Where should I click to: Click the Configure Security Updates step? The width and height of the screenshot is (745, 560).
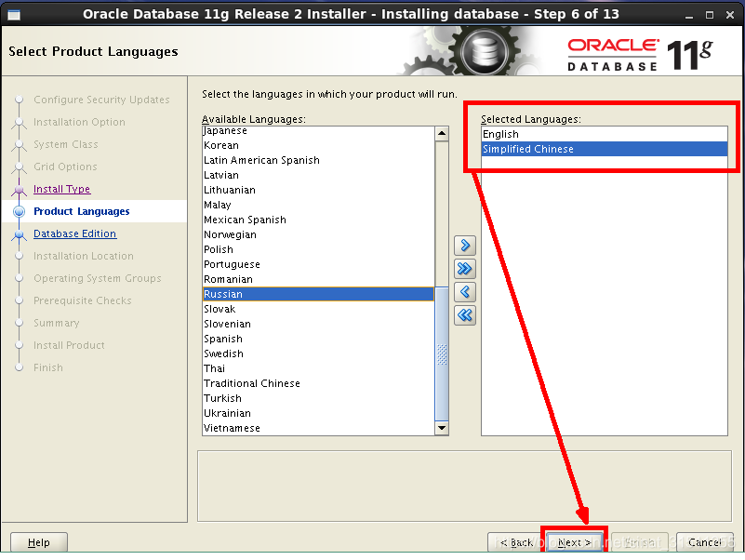(101, 100)
